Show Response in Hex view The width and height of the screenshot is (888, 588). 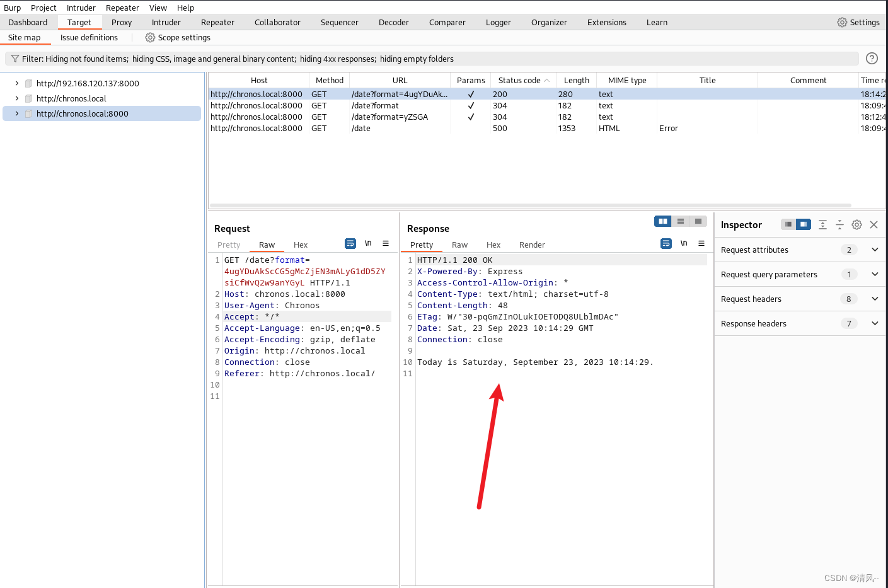point(493,245)
